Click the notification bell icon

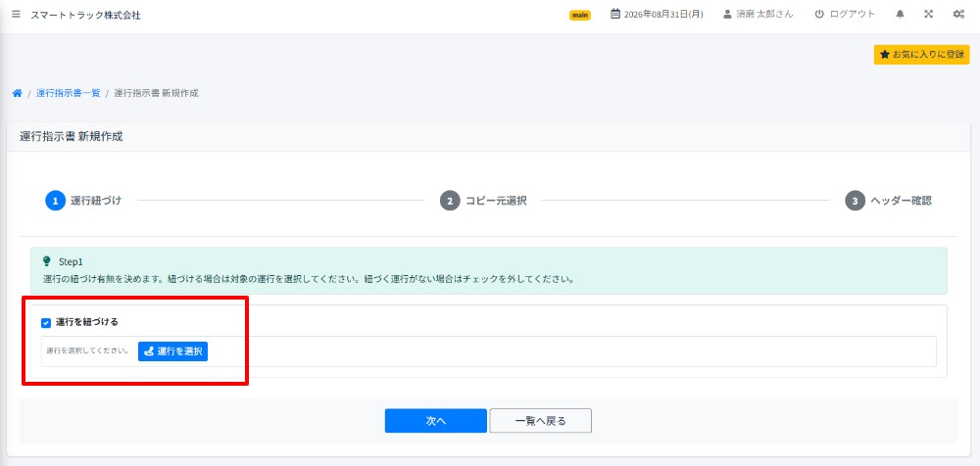[x=900, y=15]
